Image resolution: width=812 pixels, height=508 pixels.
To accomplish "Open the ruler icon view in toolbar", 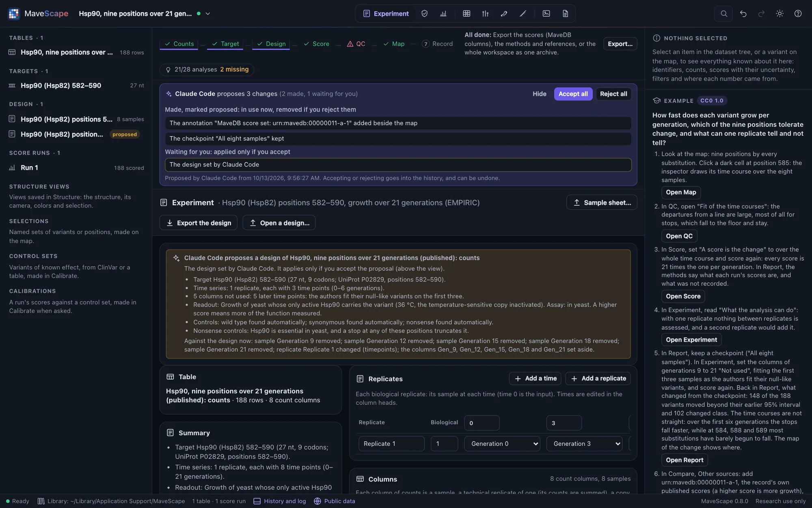I will tap(523, 13).
